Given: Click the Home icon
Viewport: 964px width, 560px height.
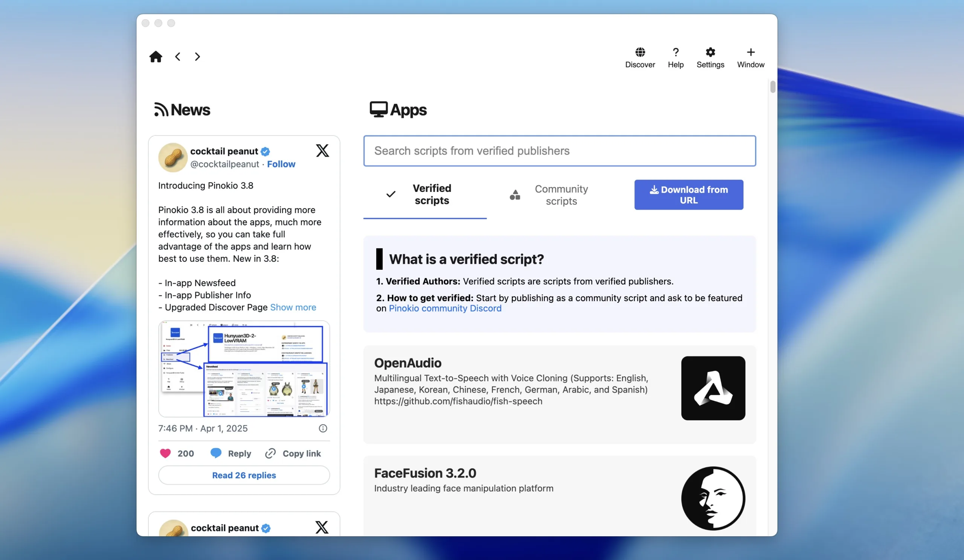Looking at the screenshot, I should [155, 56].
